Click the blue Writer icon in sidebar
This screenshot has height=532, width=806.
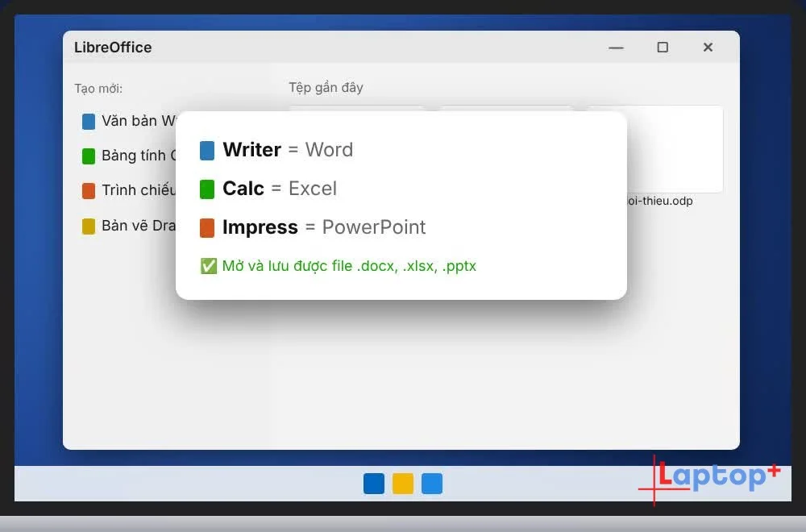(89, 122)
